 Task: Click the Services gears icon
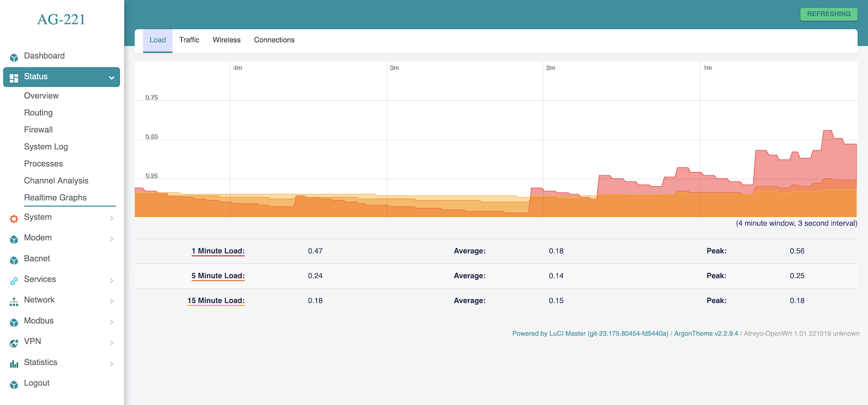click(x=14, y=281)
